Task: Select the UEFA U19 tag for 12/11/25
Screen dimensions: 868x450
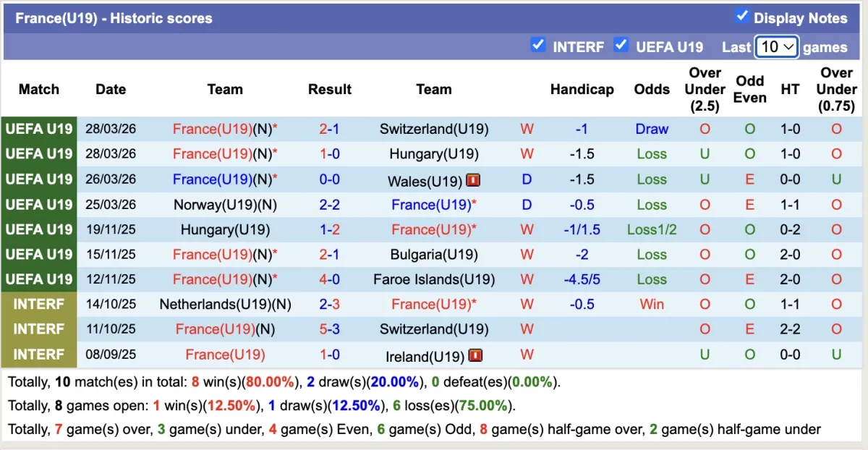Action: click(x=39, y=279)
